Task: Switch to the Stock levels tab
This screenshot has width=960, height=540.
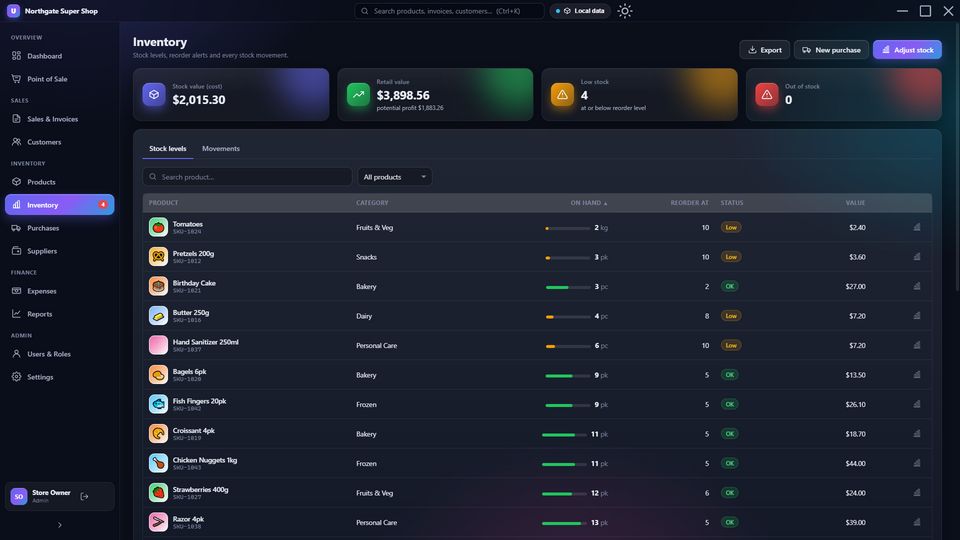Action: [168, 149]
